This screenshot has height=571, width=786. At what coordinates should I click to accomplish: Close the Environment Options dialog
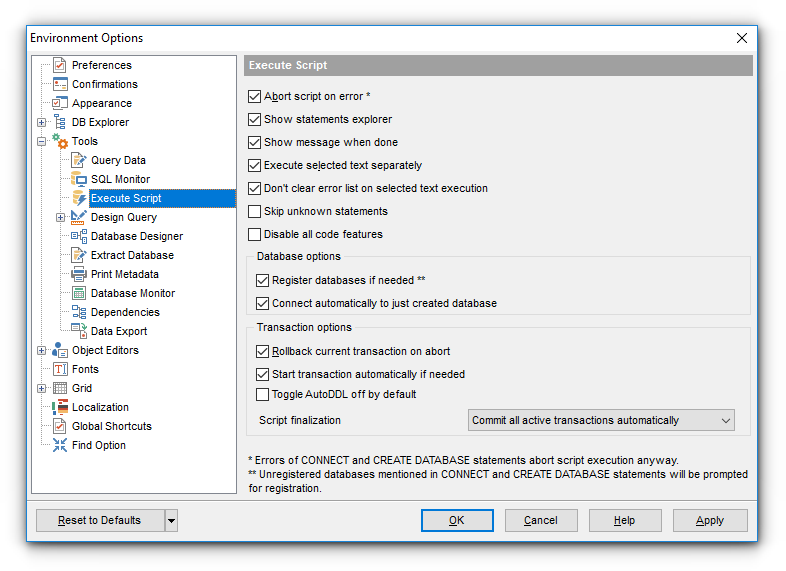742,38
